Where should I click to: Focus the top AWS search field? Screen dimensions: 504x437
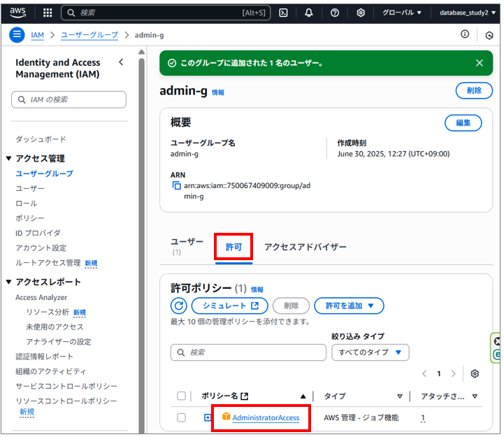(166, 13)
